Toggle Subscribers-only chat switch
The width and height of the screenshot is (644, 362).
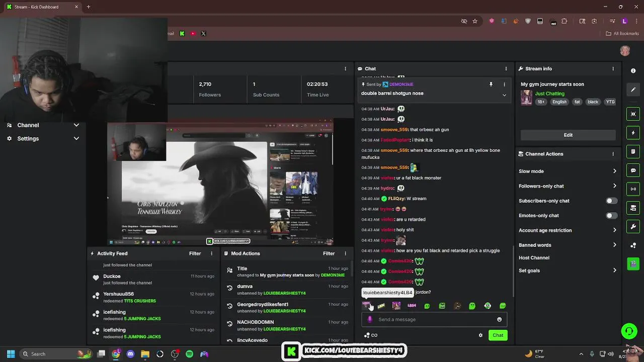pos(611,201)
